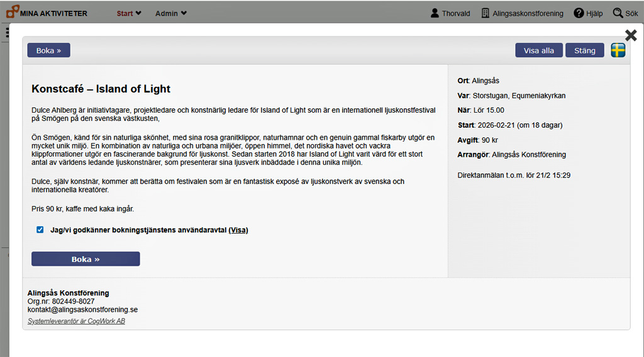Open the Systemleverantör är CogWork AB link

76,321
